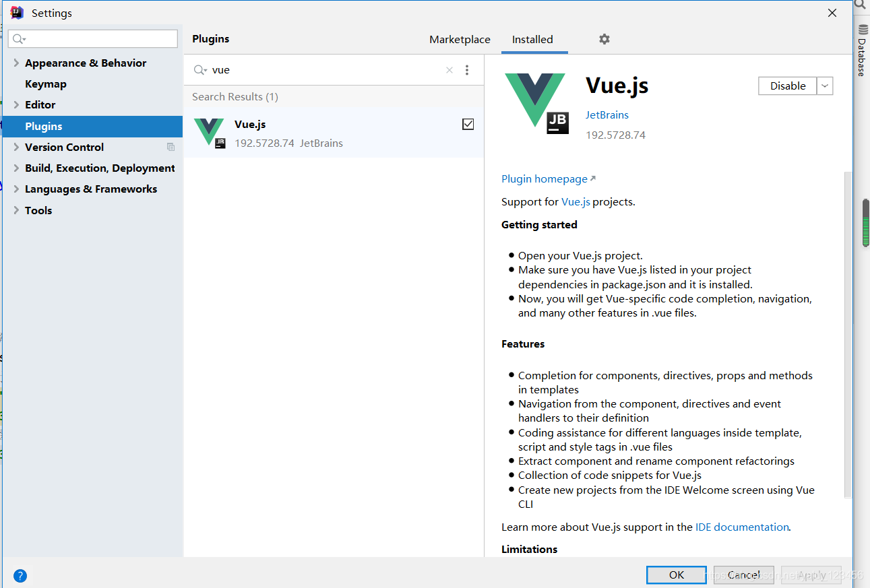Click the Features heading
Screen dimensions: 870x588
(x=523, y=344)
